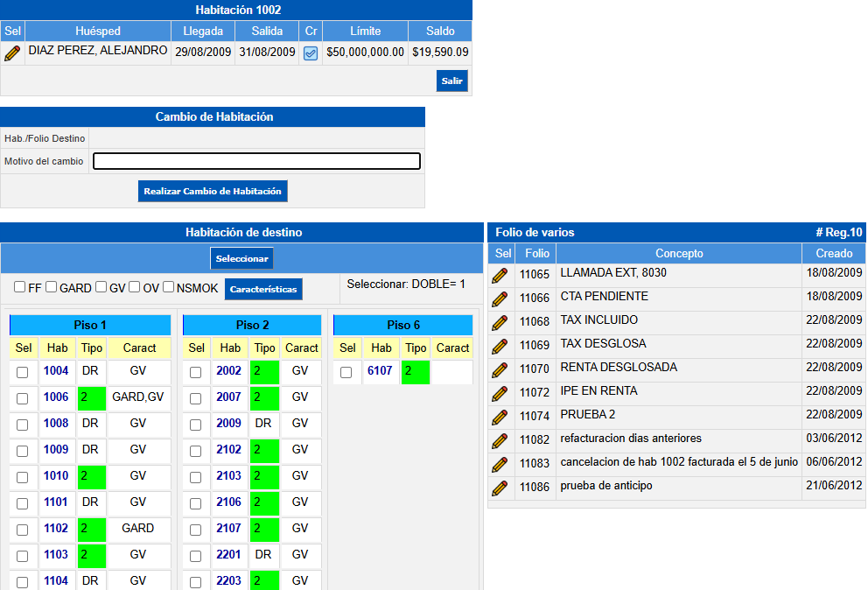Click the credit checkmark icon in Cr column

tap(311, 53)
